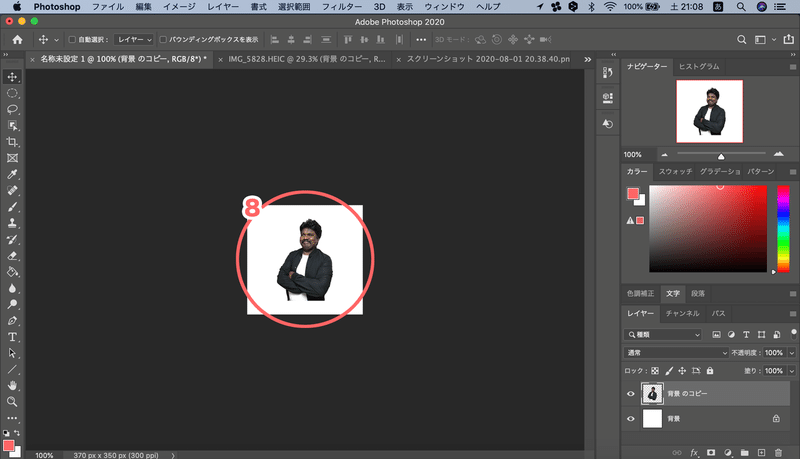Toggle lock position
800x459 pixels.
[x=682, y=371]
